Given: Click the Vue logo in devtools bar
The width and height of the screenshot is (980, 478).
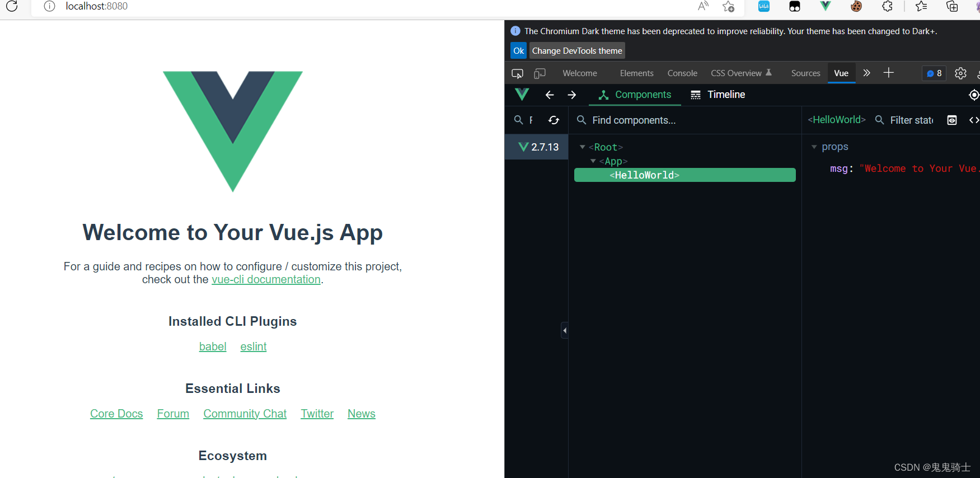Looking at the screenshot, I should [x=522, y=94].
